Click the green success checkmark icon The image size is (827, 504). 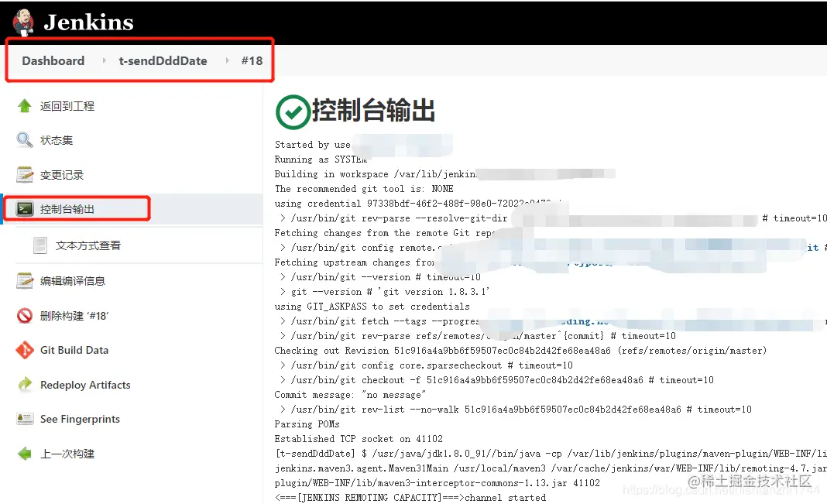click(292, 111)
